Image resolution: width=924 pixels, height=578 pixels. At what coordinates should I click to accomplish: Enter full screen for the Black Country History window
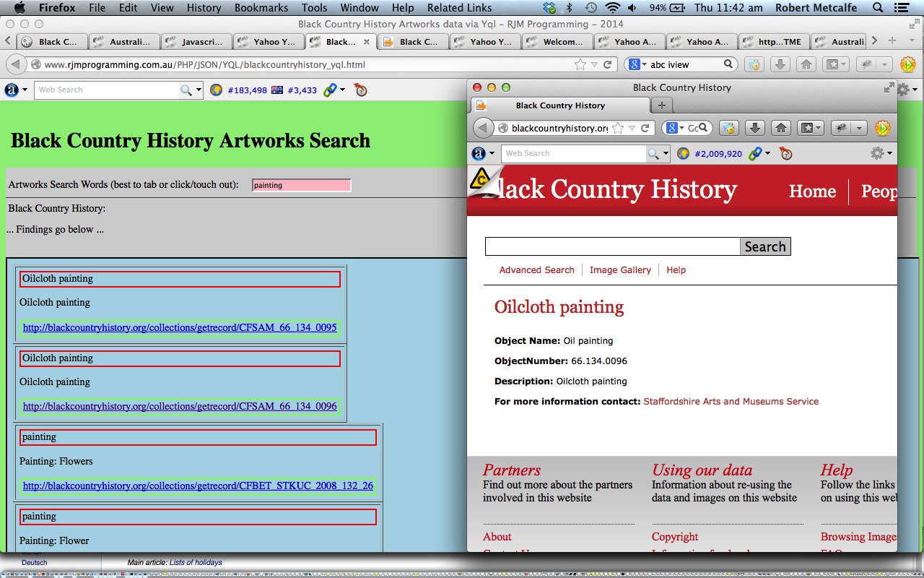click(889, 87)
